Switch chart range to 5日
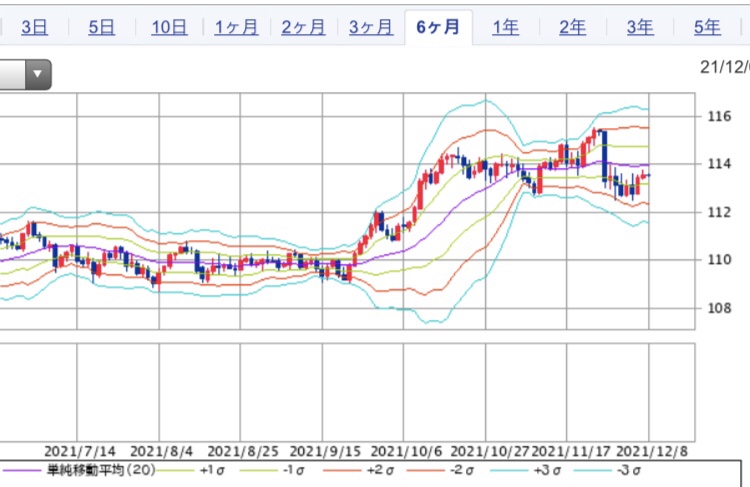This screenshot has width=750, height=487. [x=101, y=28]
